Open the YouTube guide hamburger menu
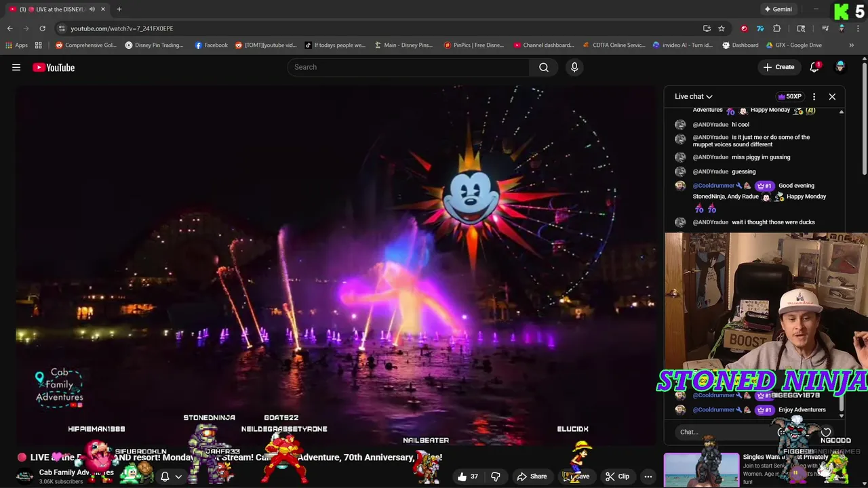The width and height of the screenshot is (868, 488). [x=16, y=67]
